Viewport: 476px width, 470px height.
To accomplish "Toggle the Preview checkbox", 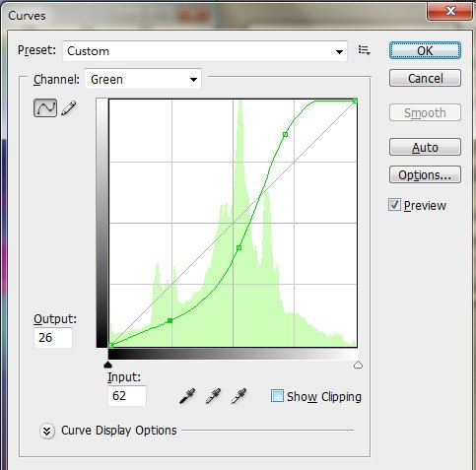I will coord(394,205).
